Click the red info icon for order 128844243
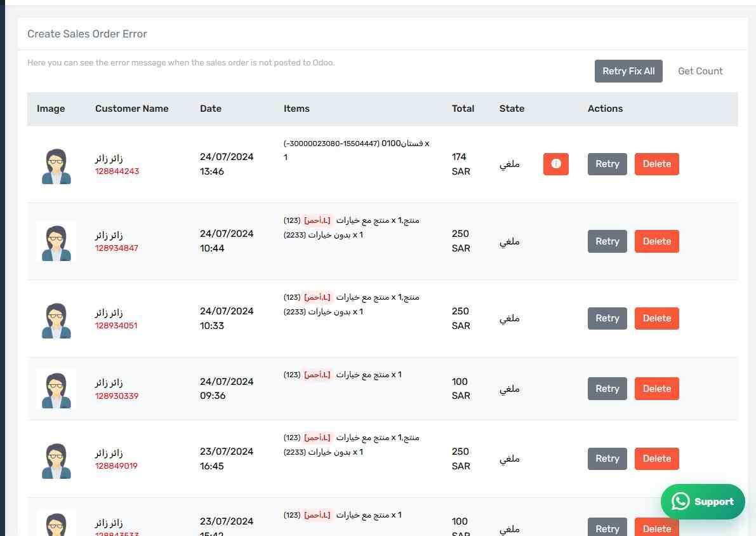 555,164
